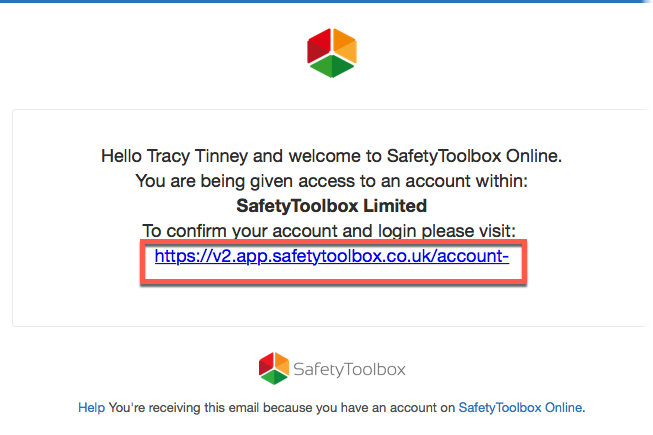The width and height of the screenshot is (653, 435).
Task: Click the "You're receiving this email because" text
Action: coord(281,408)
